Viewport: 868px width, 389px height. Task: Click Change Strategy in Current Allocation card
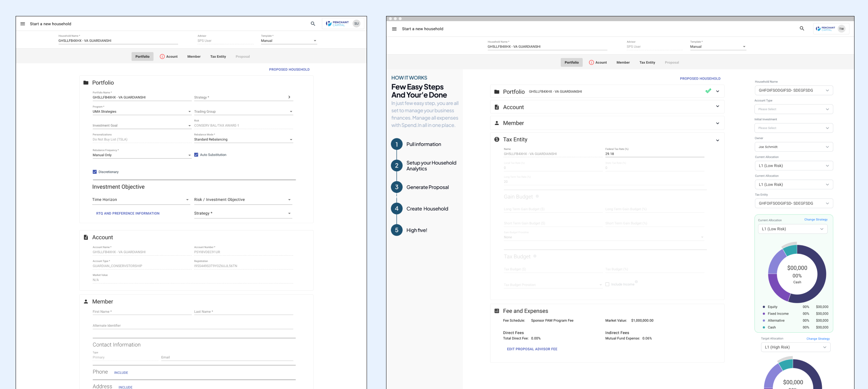tap(816, 219)
